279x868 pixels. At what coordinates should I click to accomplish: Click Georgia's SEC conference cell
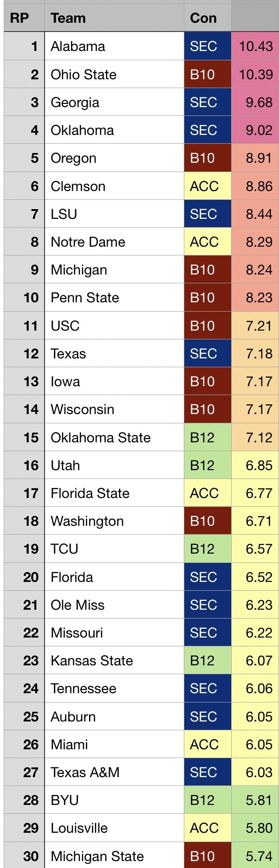pyautogui.click(x=208, y=102)
